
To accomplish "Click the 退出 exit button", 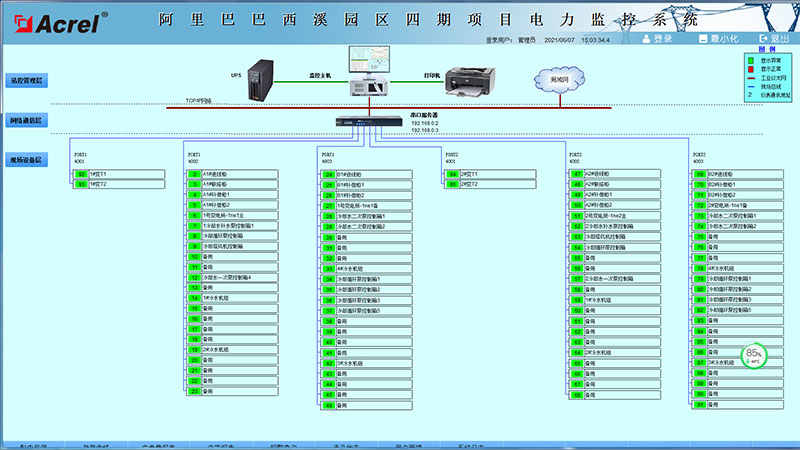I will pyautogui.click(x=774, y=39).
